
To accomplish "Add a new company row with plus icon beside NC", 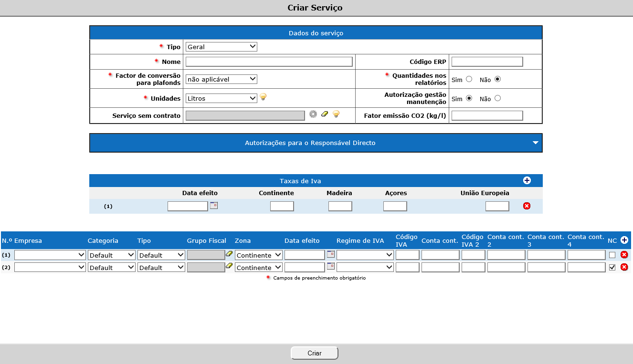I will (x=623, y=240).
